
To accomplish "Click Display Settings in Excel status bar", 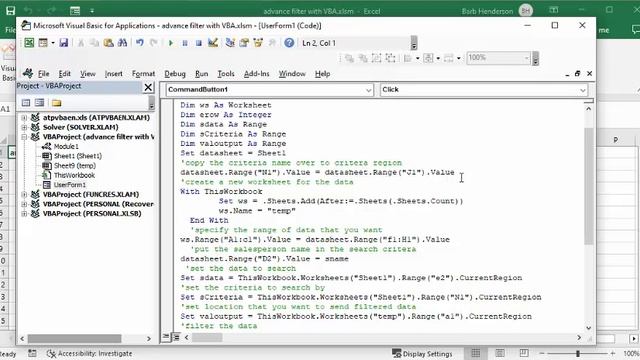I will [x=422, y=354].
